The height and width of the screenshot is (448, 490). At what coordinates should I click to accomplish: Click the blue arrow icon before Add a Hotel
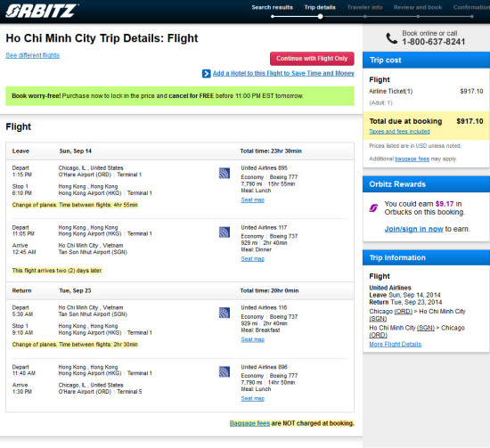click(207, 74)
